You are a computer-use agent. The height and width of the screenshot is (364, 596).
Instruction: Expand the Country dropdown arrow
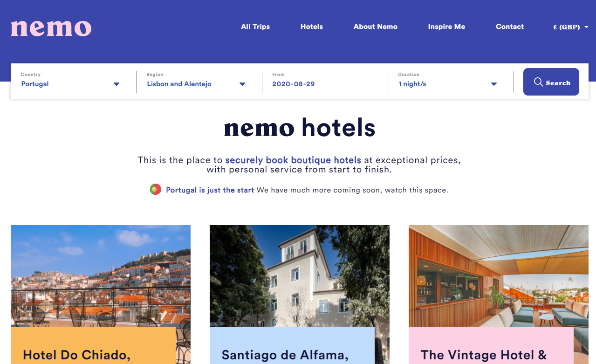point(116,84)
